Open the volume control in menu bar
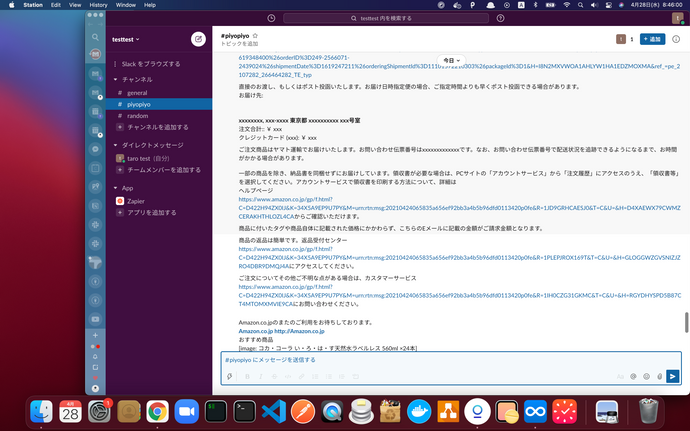Screen dimensions: 690x431 tap(595, 5)
